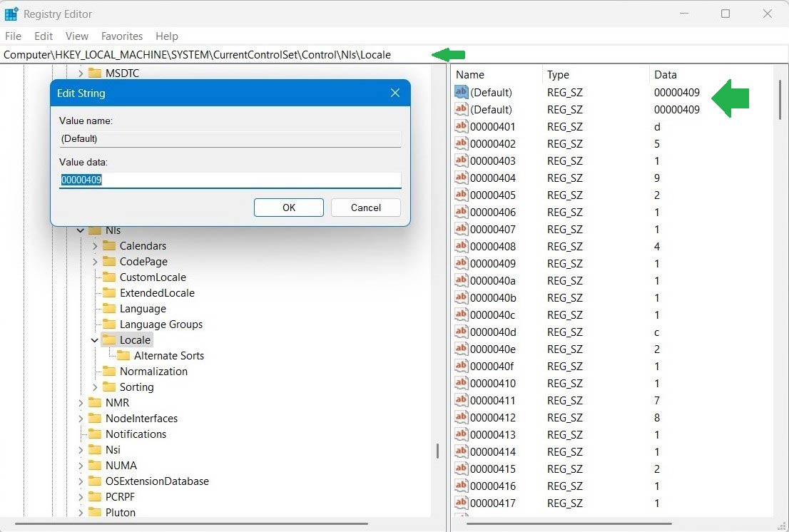789x532 pixels.
Task: Click the string icon for value 00000411
Action: tap(461, 400)
